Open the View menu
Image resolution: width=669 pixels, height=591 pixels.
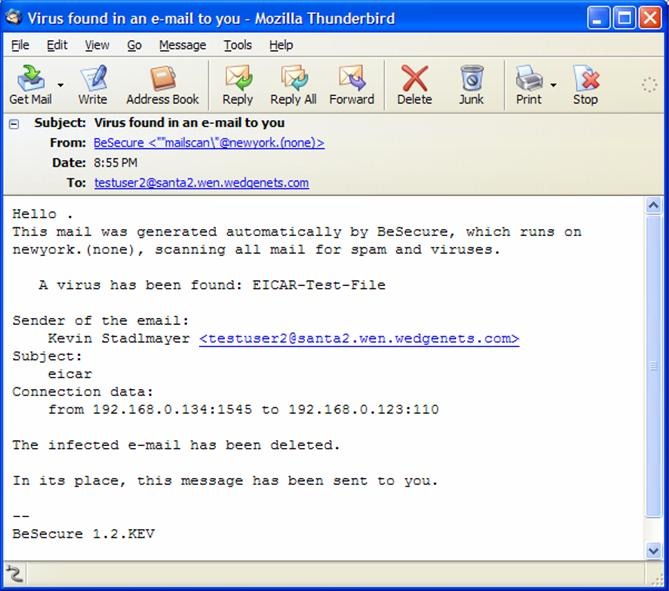(x=97, y=45)
